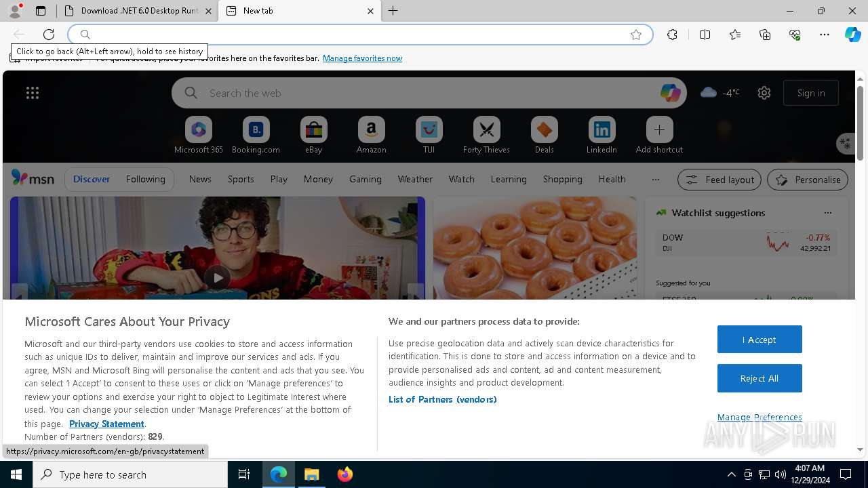This screenshot has width=868, height=488.
Task: Open the Favorites list icon
Action: click(x=735, y=35)
